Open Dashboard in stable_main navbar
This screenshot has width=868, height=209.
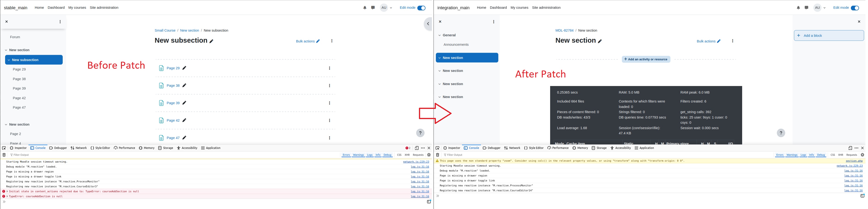(56, 8)
